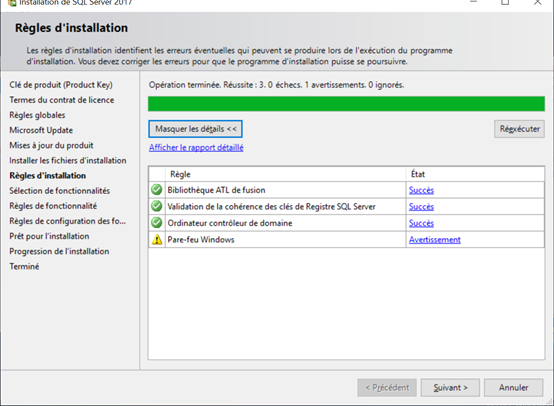The width and height of the screenshot is (554, 406).
Task: Click the green check icon beside Bibliothèque ATL de fusion
Action: coord(157,190)
